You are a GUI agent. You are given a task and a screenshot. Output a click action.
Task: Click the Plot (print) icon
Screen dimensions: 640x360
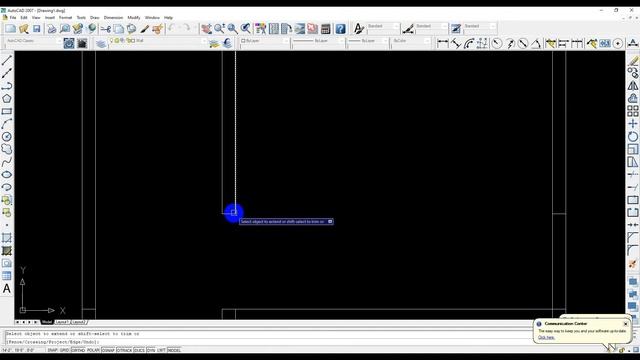pyautogui.click(x=51, y=29)
